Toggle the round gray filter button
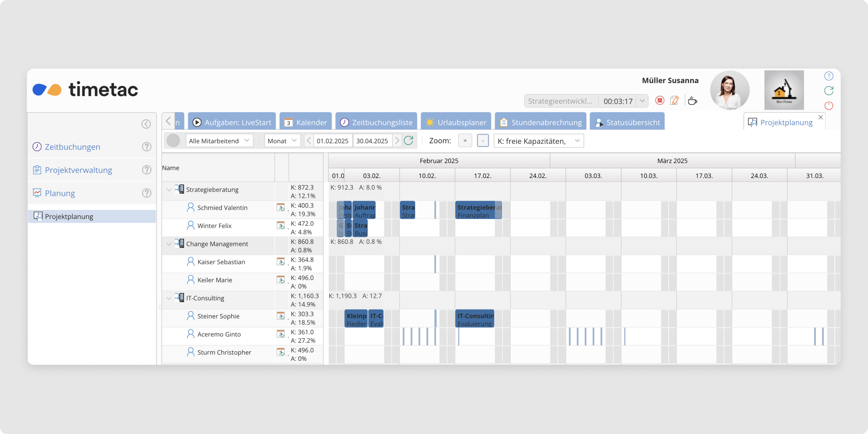The height and width of the screenshot is (434, 868). (173, 141)
